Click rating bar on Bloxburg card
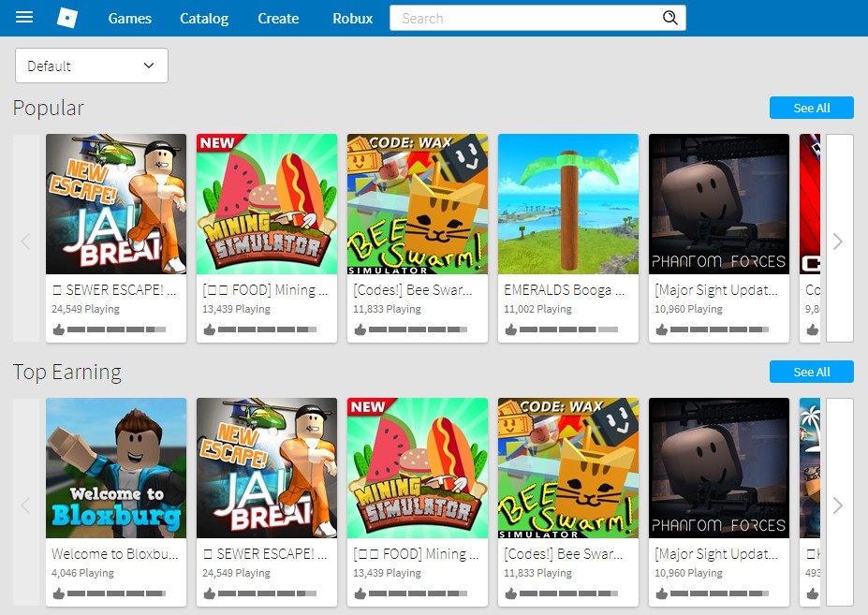The image size is (868, 615). click(116, 593)
